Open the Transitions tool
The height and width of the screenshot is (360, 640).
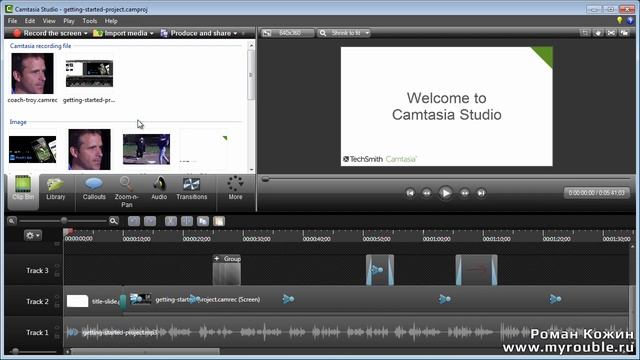click(x=191, y=189)
